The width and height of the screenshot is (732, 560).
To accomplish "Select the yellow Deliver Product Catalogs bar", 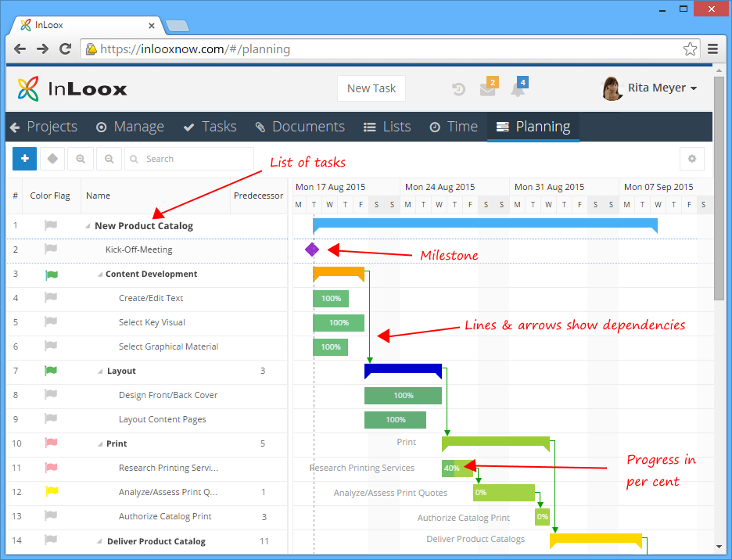I will click(596, 540).
